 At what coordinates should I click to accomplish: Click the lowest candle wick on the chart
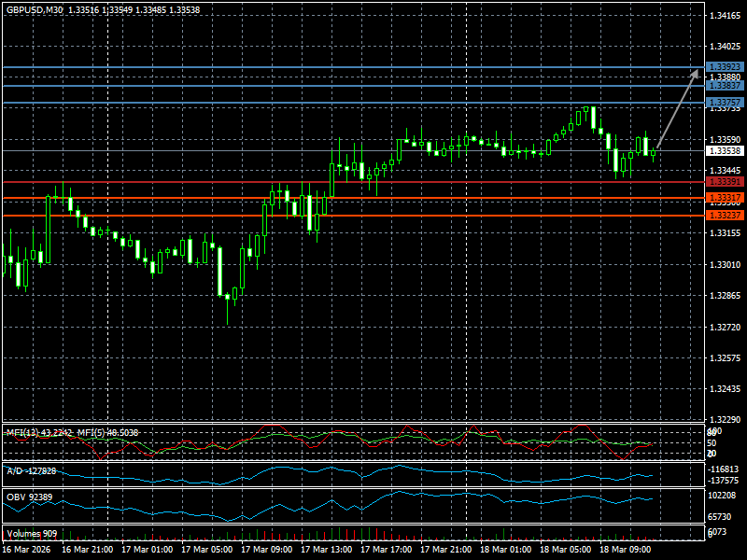[227, 315]
